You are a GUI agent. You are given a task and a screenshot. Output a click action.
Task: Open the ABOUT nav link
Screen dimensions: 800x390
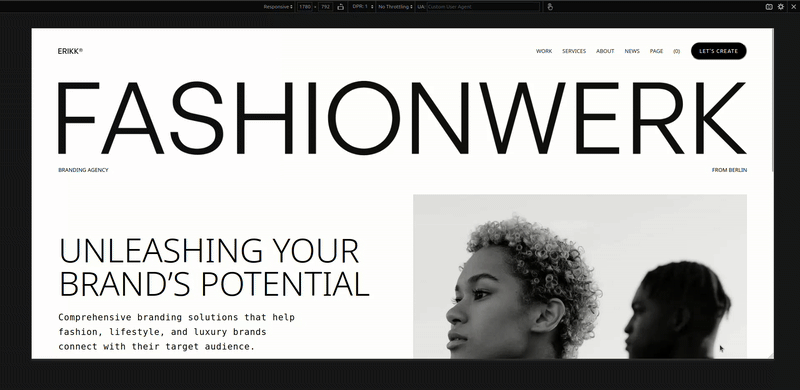[605, 51]
